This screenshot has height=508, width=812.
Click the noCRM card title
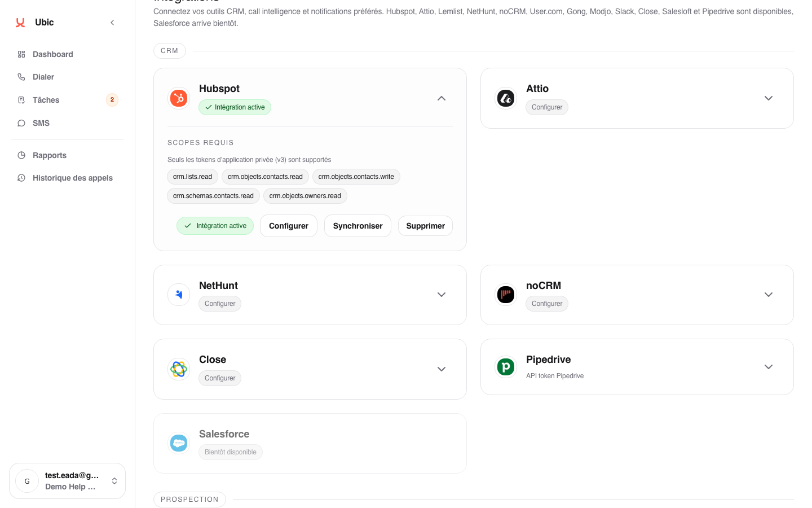544,286
